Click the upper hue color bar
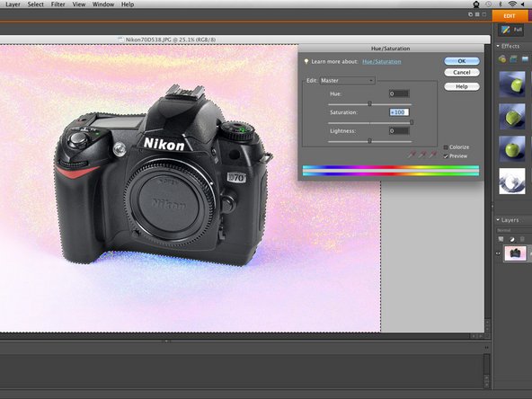Viewport: 532px width, 399px height. (x=391, y=167)
